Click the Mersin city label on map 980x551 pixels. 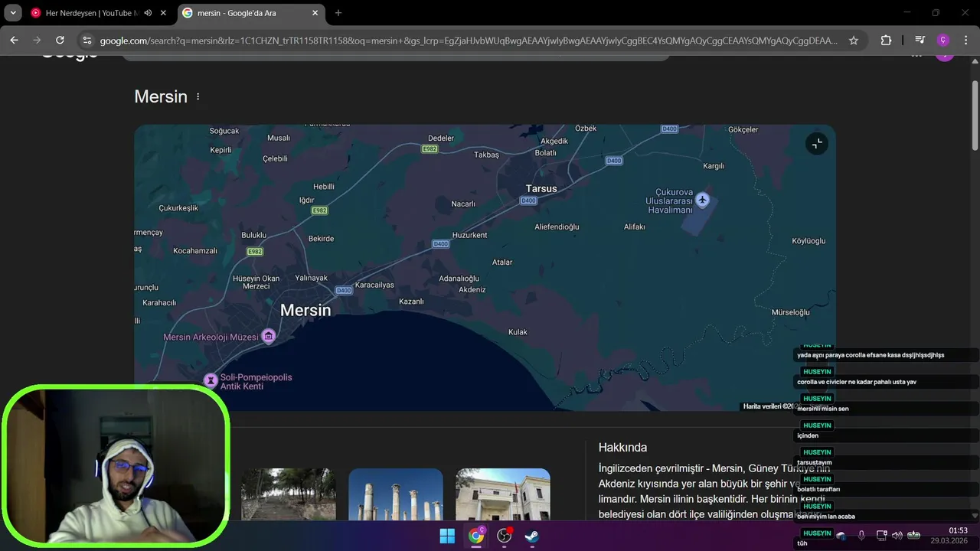(305, 310)
